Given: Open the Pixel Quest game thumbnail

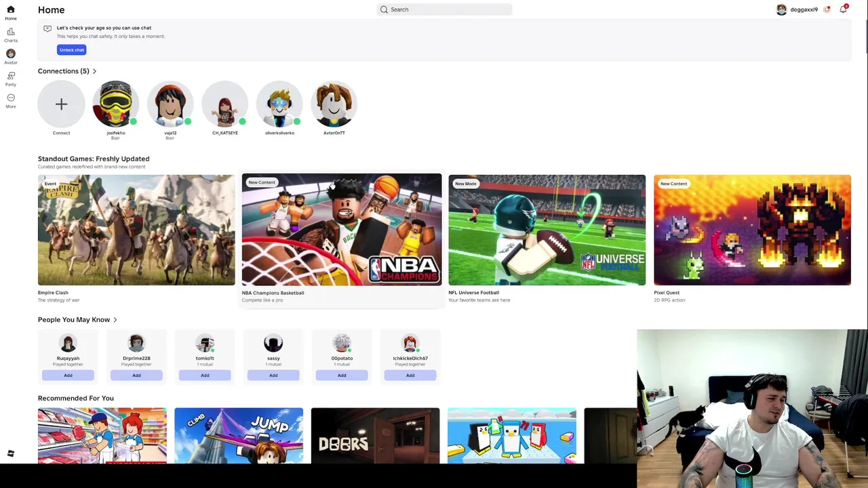Looking at the screenshot, I should [x=752, y=230].
